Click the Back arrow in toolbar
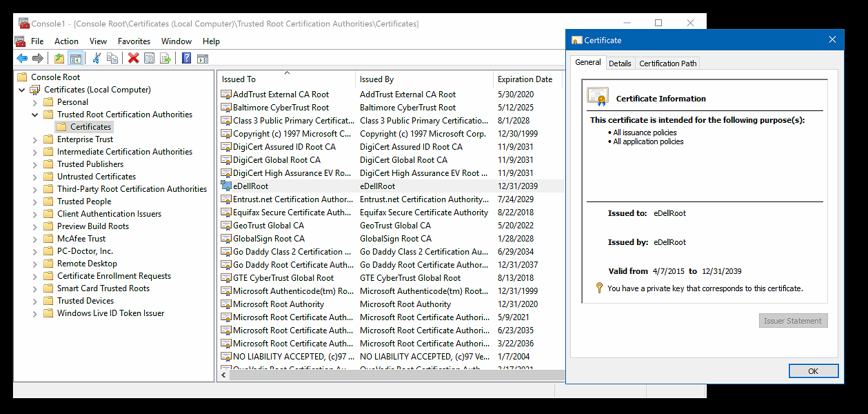The width and height of the screenshot is (868, 414). [22, 59]
